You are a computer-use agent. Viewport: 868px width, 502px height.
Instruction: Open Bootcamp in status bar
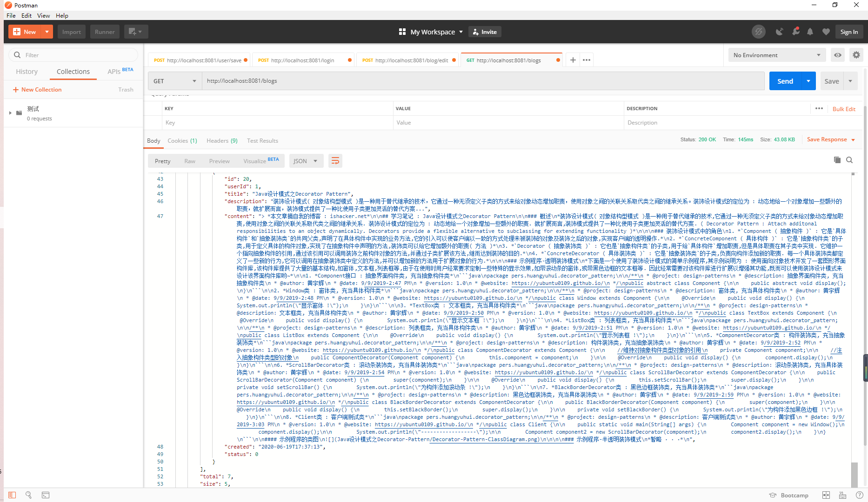(788, 495)
